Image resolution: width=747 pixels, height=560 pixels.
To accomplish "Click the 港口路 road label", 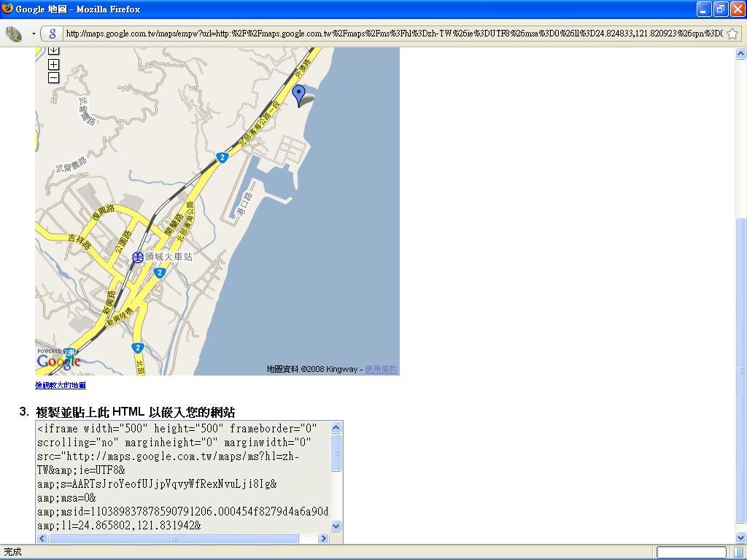I will pyautogui.click(x=245, y=204).
